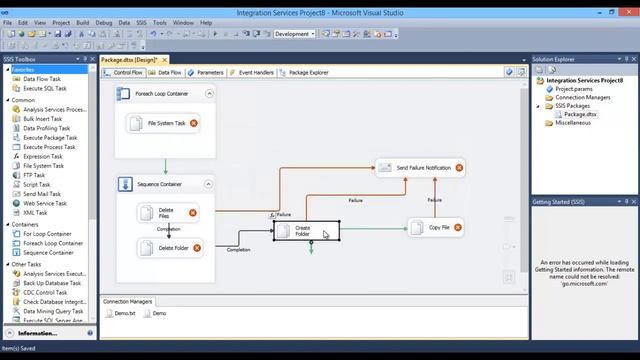640x360 pixels.
Task: Select the Failure label above Copy File
Action: 435,200
